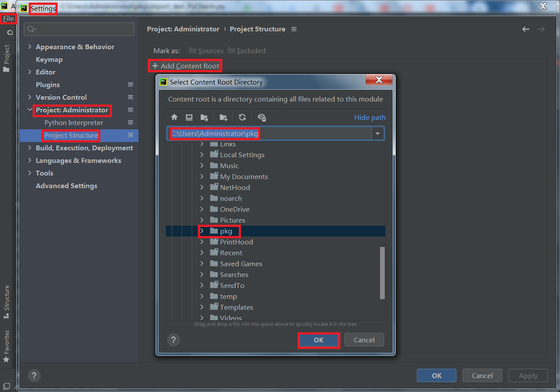Click the Sources folder icon in Mark as
The width and height of the screenshot is (560, 392).
click(x=192, y=51)
